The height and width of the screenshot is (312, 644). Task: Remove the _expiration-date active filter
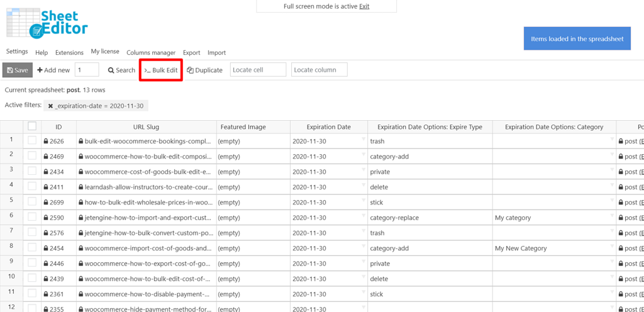click(50, 106)
